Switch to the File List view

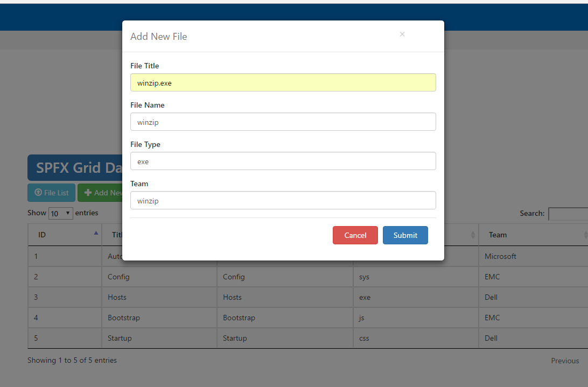pyautogui.click(x=51, y=193)
